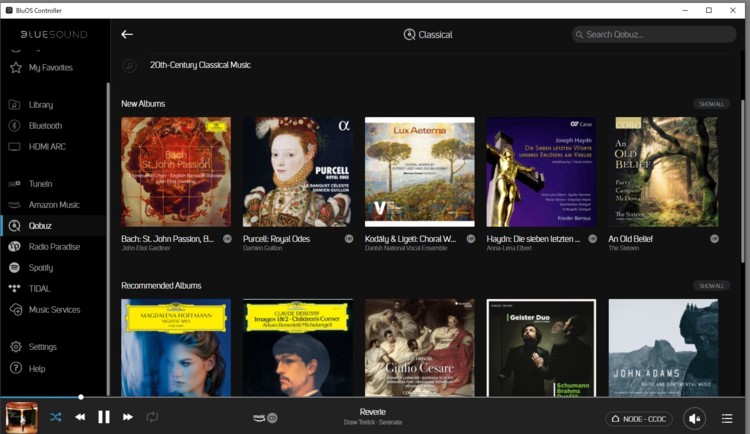Click the sidebar vertical scrollbar
750x434 pixels.
pyautogui.click(x=108, y=239)
